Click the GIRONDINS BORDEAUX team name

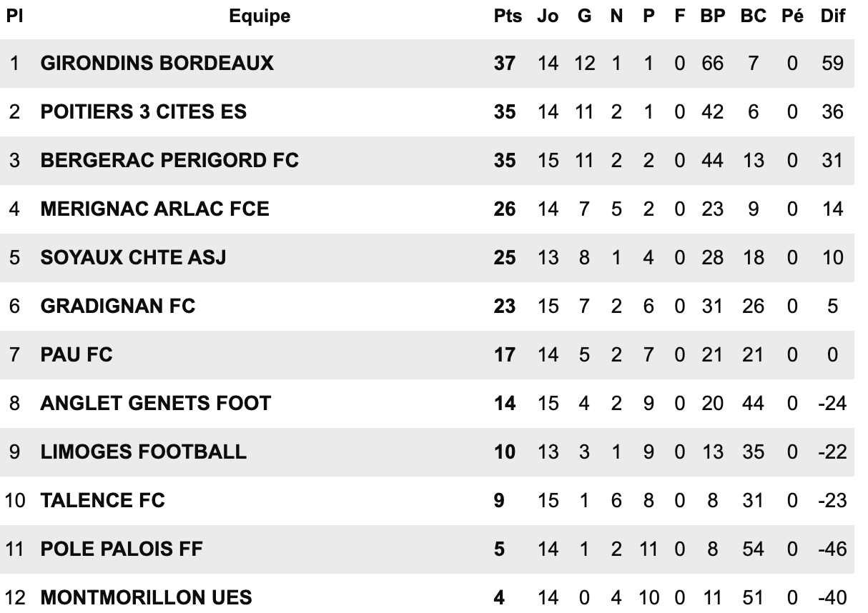click(x=157, y=64)
